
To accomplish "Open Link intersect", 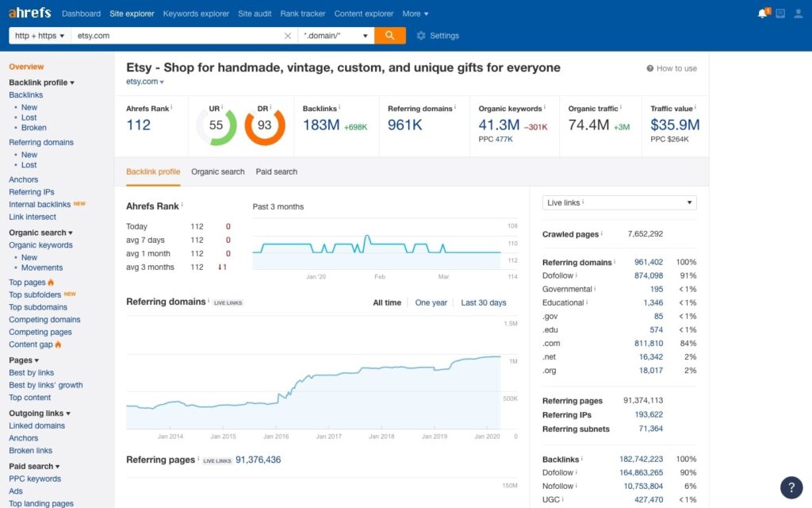I will tap(33, 217).
